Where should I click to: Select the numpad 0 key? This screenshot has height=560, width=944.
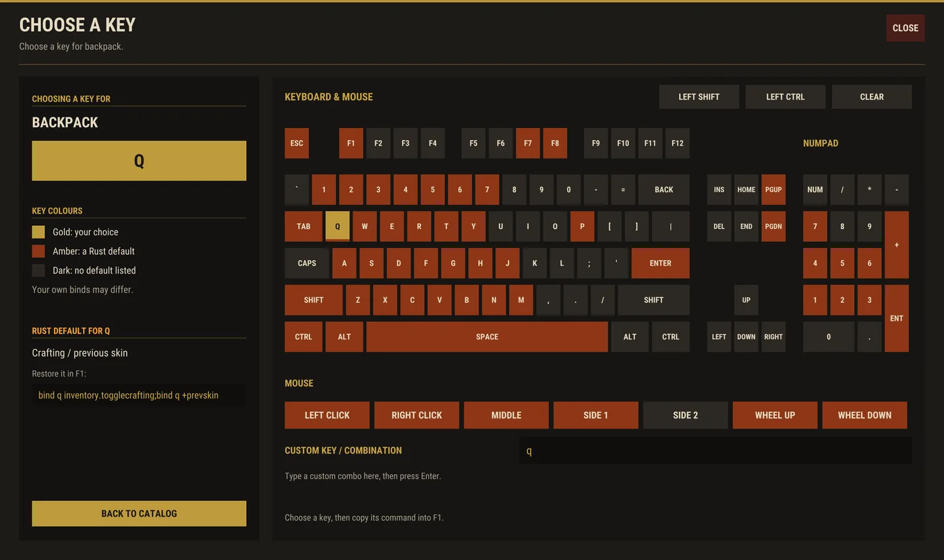828,336
